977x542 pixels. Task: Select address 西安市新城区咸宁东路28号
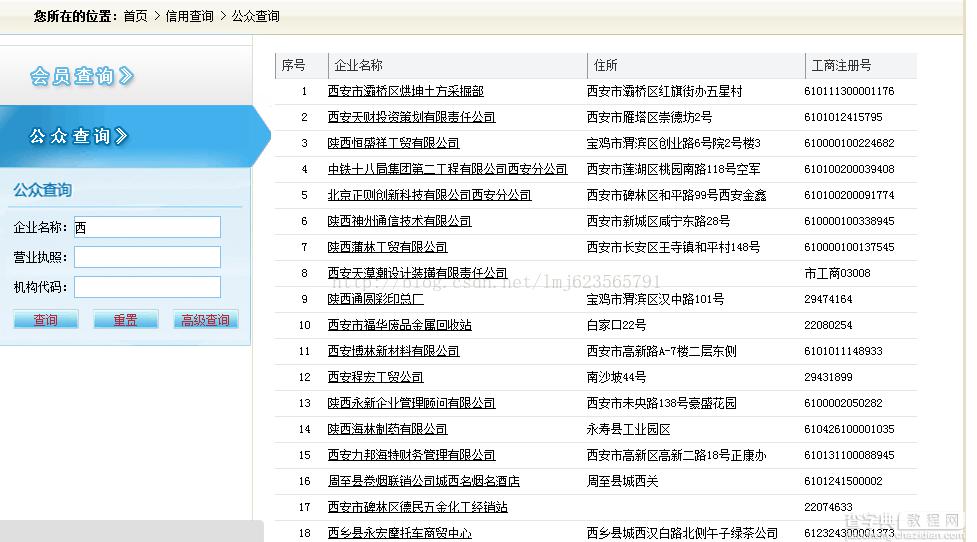(659, 221)
